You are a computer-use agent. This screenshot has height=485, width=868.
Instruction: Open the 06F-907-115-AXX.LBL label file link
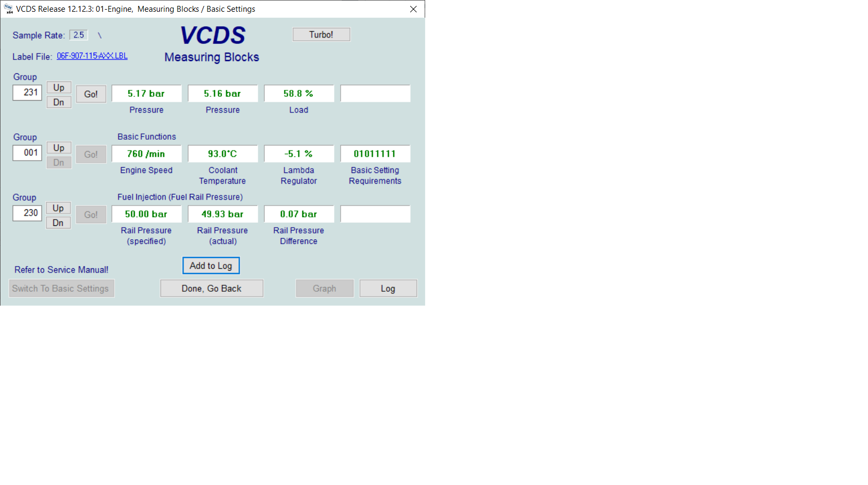[x=92, y=56]
